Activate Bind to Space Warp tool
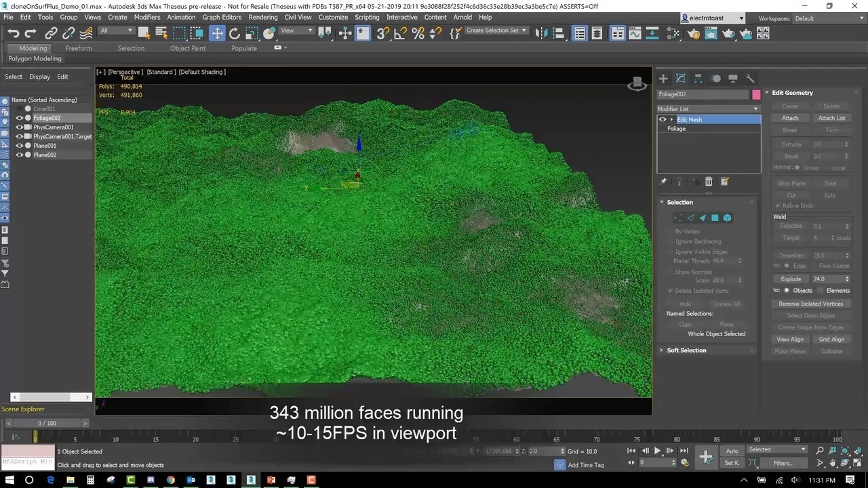This screenshot has height=488, width=868. 86,33
